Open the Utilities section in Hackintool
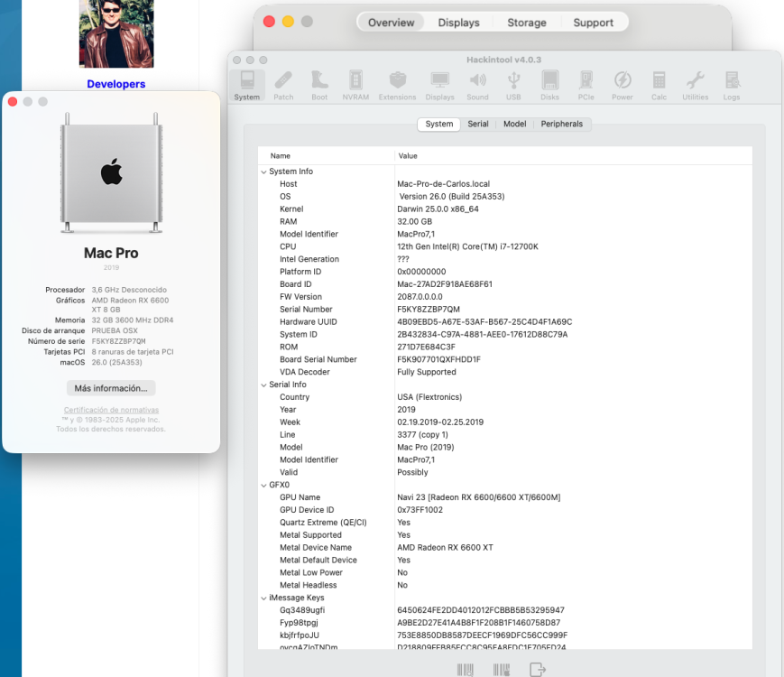The width and height of the screenshot is (784, 677). pyautogui.click(x=696, y=86)
